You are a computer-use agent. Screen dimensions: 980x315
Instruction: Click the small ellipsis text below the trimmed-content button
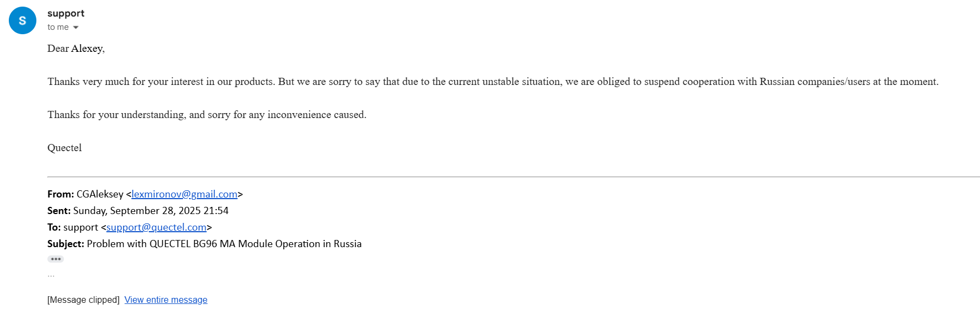51,275
